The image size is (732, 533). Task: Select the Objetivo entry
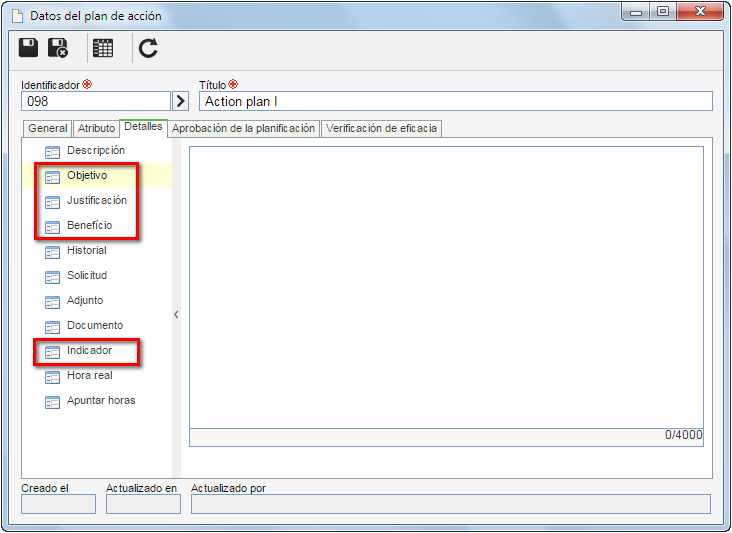pos(87,175)
